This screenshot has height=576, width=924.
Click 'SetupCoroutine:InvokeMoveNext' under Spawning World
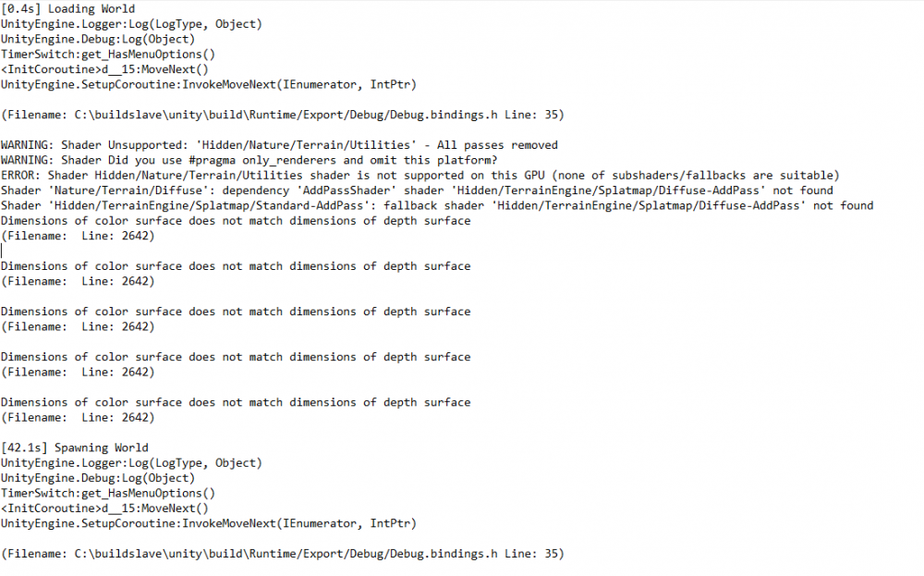pyautogui.click(x=209, y=524)
